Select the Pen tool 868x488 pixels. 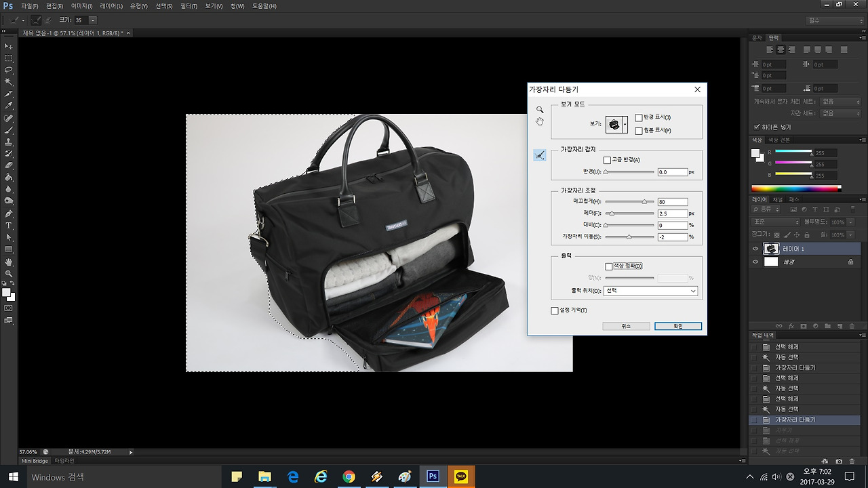point(9,213)
